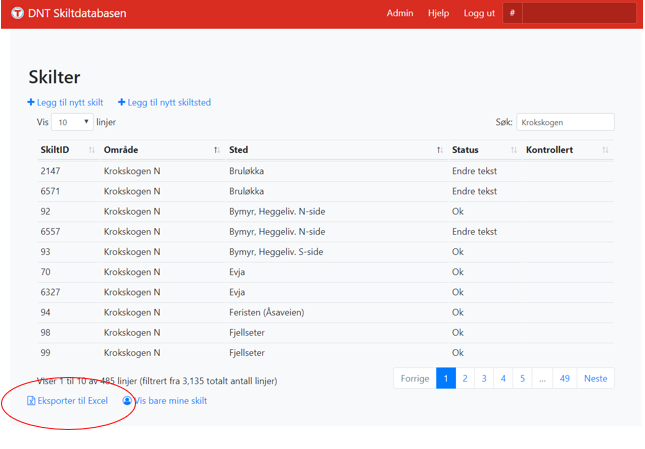This screenshot has height=449, width=645.
Task: Click the Søk field containing Krokskogen
Action: coord(565,122)
